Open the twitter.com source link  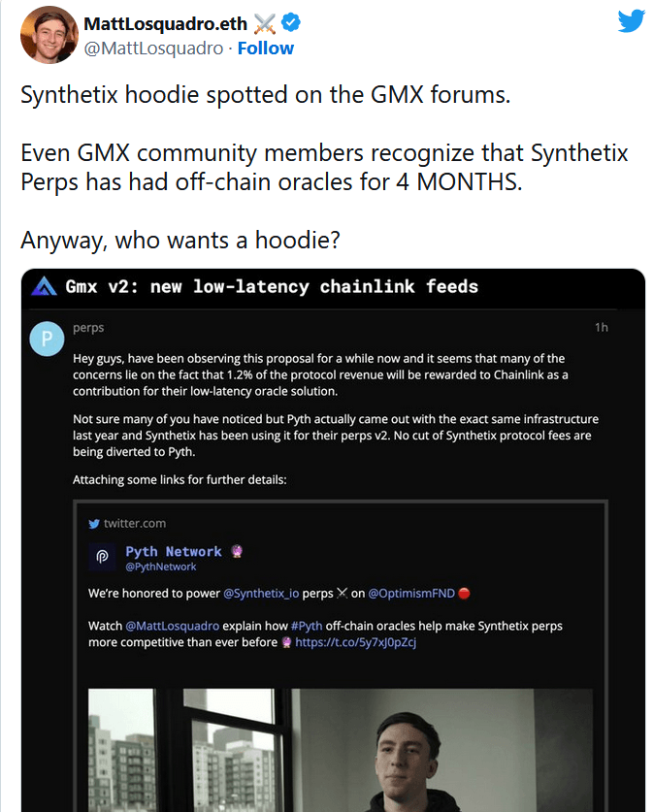click(x=135, y=524)
